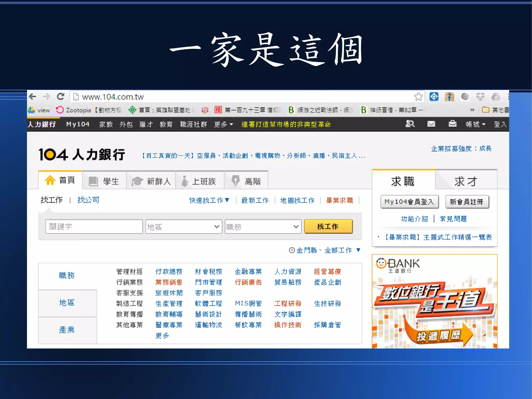Click the My104會員登入 button
The width and height of the screenshot is (532, 399).
[410, 202]
